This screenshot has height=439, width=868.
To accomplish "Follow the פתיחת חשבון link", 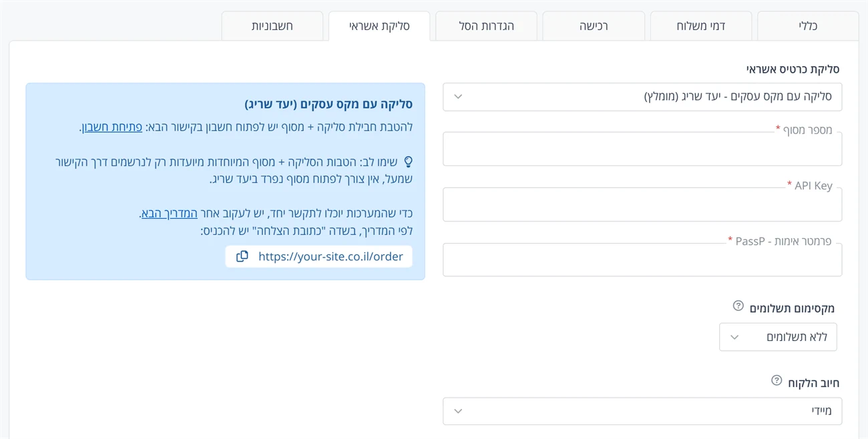I will [112, 127].
